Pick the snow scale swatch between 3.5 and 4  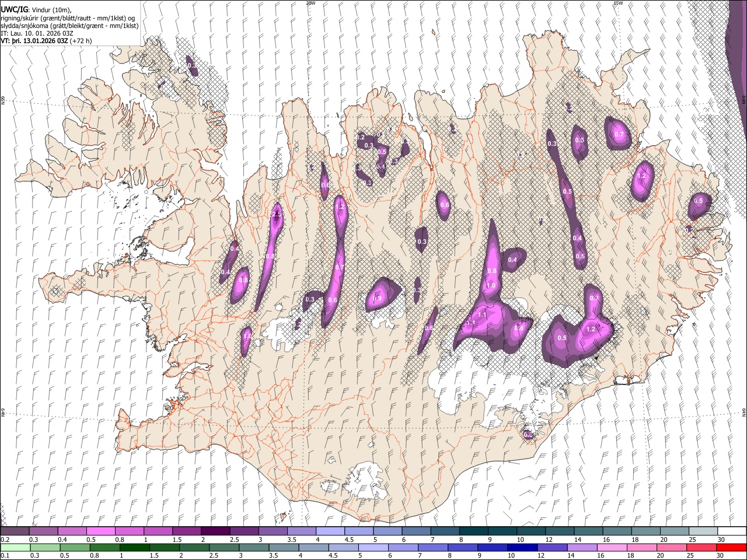coord(301,531)
